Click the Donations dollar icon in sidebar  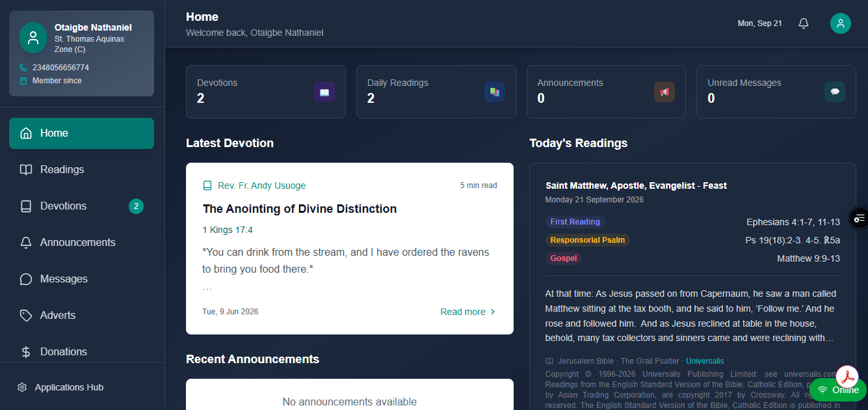[26, 352]
